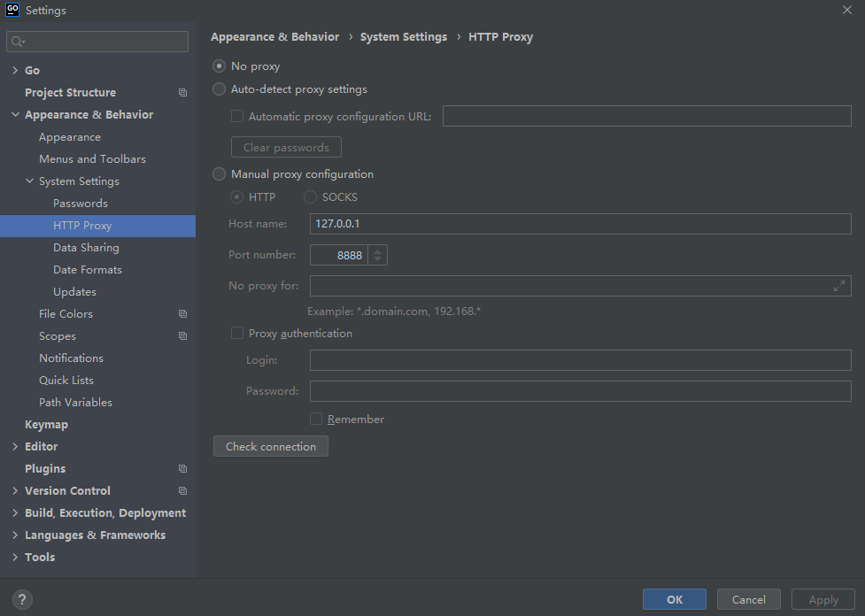The width and height of the screenshot is (865, 616).
Task: Click the project-level icon beside Version Control
Action: click(182, 491)
